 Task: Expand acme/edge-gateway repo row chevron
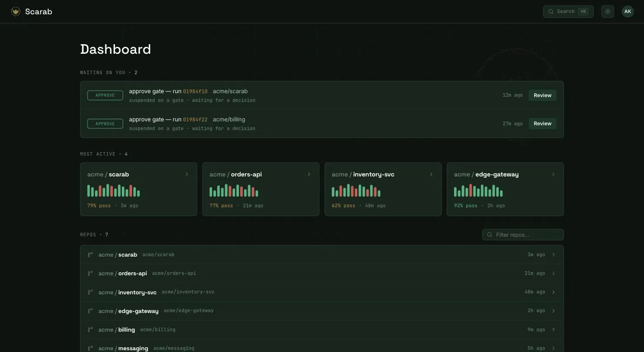click(x=553, y=310)
